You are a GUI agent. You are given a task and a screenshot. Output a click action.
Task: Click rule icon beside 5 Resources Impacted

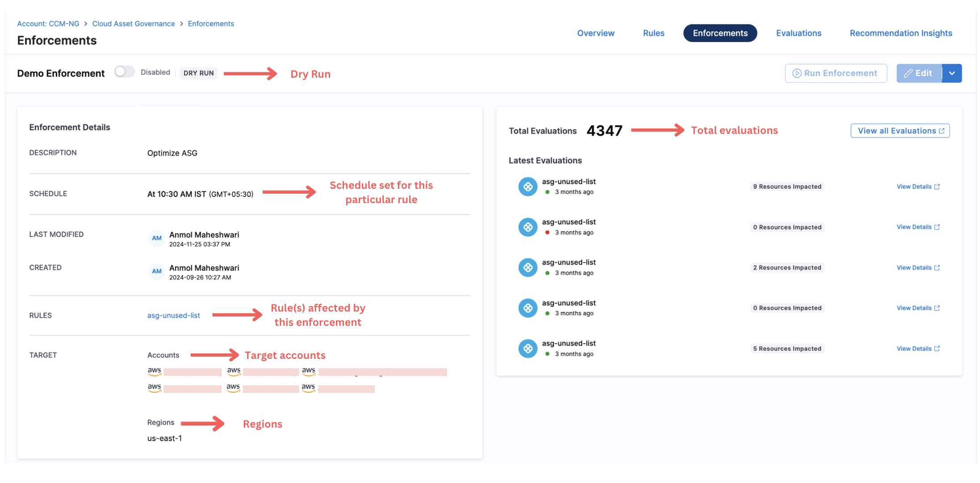(528, 349)
